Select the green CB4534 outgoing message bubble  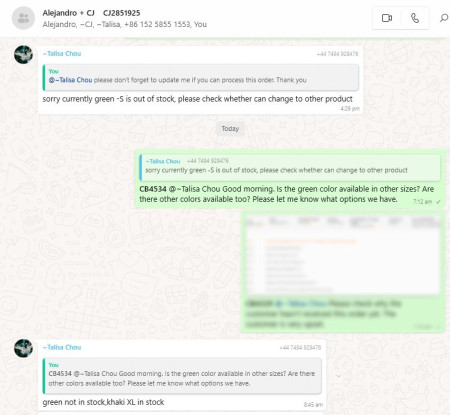point(289,179)
